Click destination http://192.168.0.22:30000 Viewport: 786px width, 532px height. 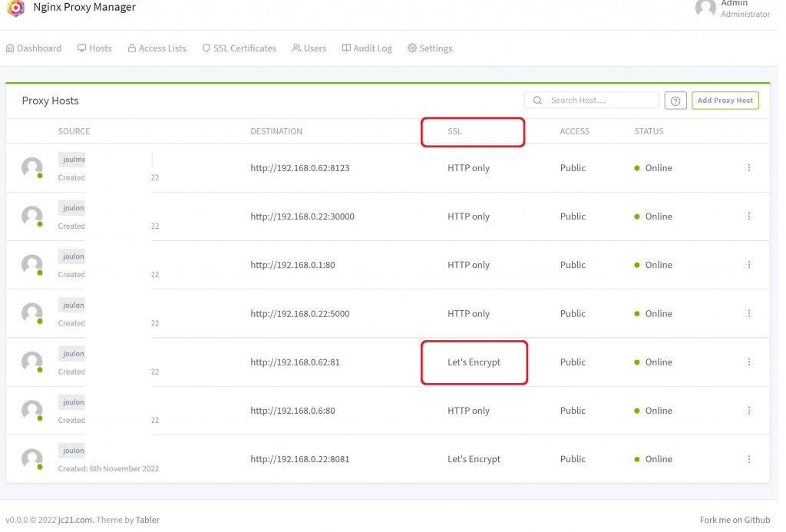[302, 216]
